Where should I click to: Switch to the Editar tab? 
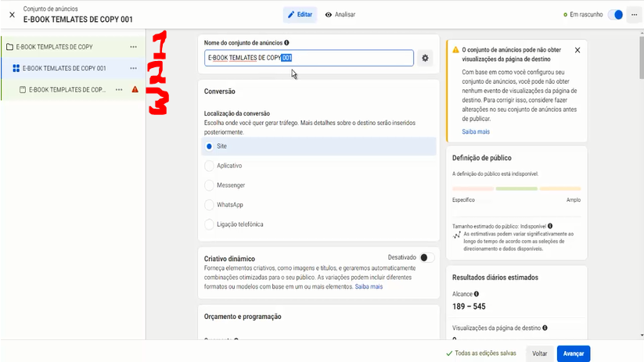(x=301, y=15)
